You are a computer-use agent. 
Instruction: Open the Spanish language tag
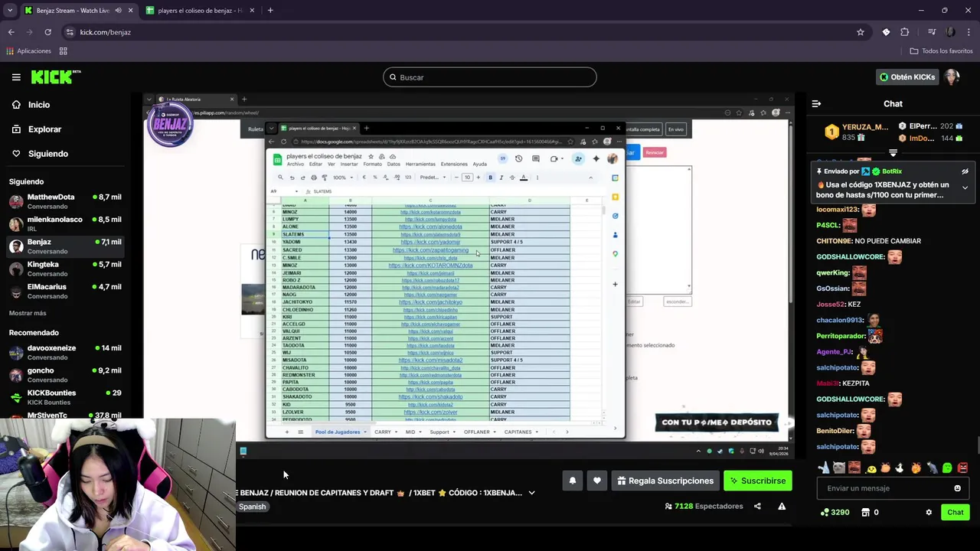tap(253, 507)
